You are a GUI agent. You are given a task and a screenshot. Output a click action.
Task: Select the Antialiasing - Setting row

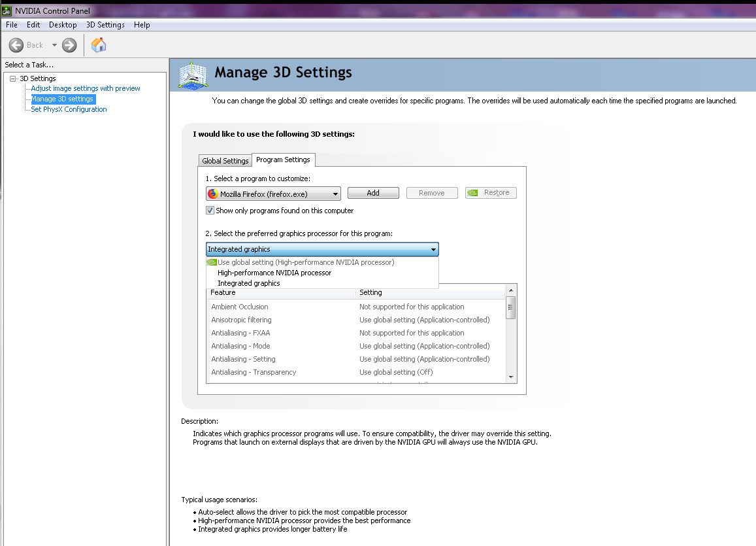tap(356, 359)
